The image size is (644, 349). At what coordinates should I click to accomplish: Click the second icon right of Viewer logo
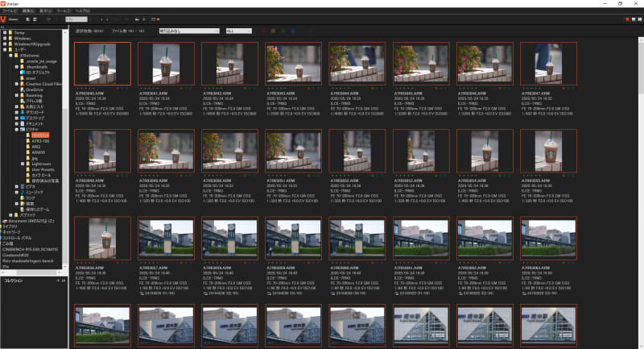(35, 19)
